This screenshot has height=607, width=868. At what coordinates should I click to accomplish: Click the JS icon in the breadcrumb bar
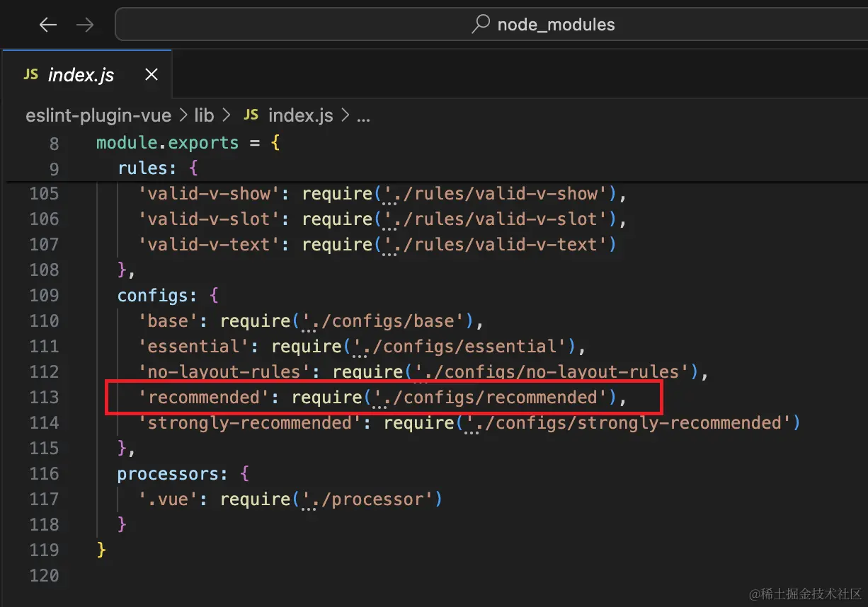251,115
